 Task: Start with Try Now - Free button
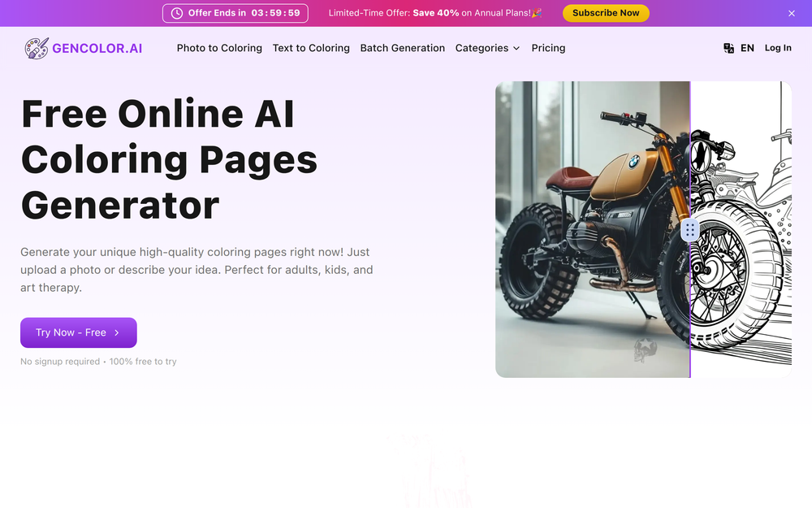[x=78, y=332]
